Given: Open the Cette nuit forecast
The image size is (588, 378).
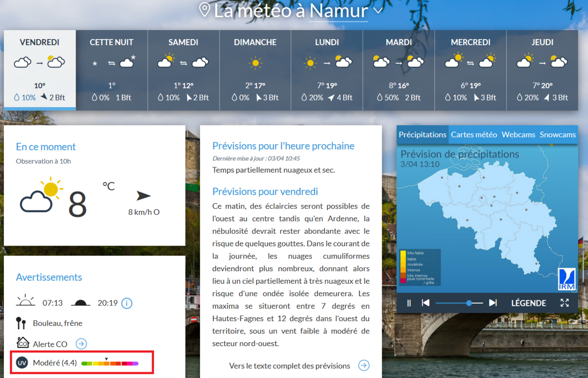Looking at the screenshot, I should click(112, 70).
